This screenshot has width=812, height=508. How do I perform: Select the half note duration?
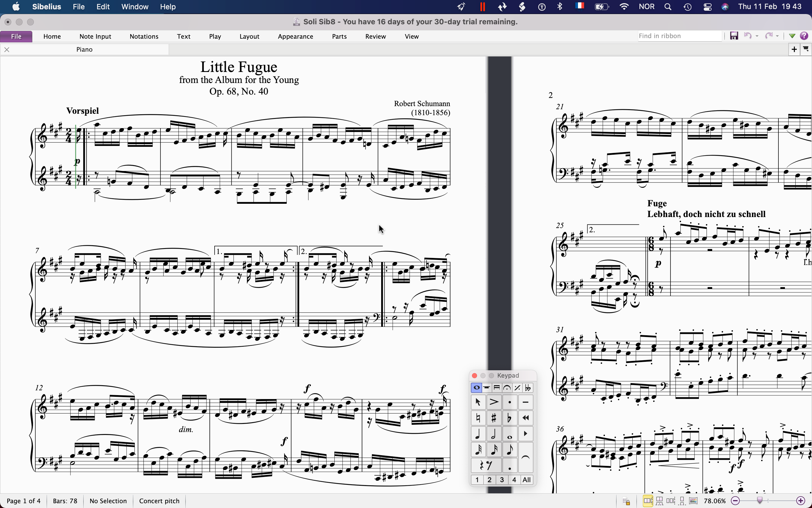point(494,434)
